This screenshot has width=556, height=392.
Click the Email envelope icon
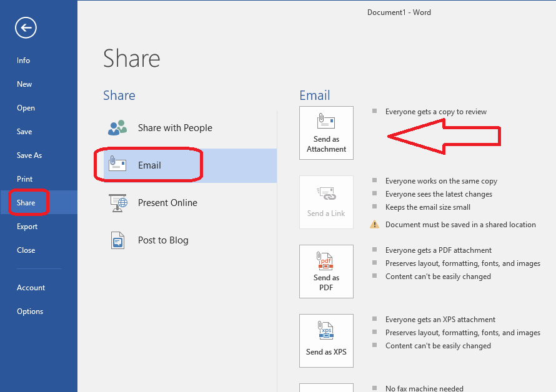[x=117, y=164]
